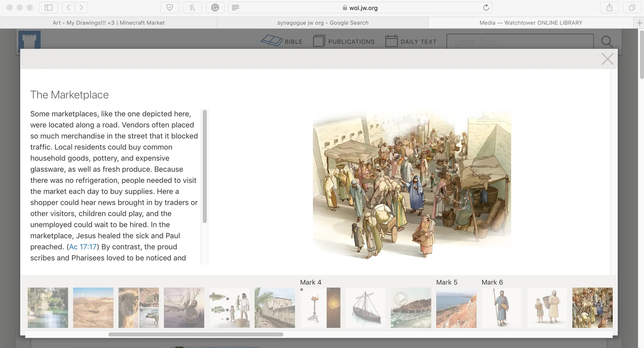Image resolution: width=644 pixels, height=348 pixels.
Task: Switch to synagogue Google Search tab
Action: pos(323,23)
